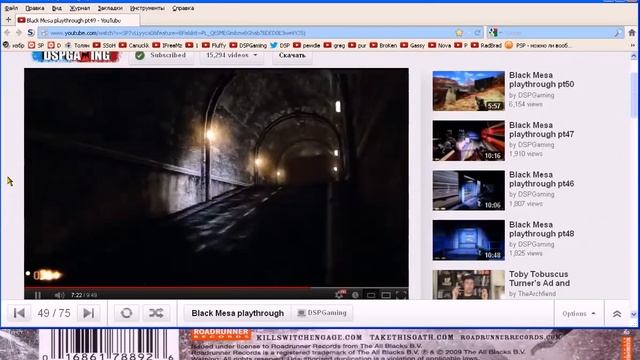Open the Закладки menu

[x=110, y=8]
